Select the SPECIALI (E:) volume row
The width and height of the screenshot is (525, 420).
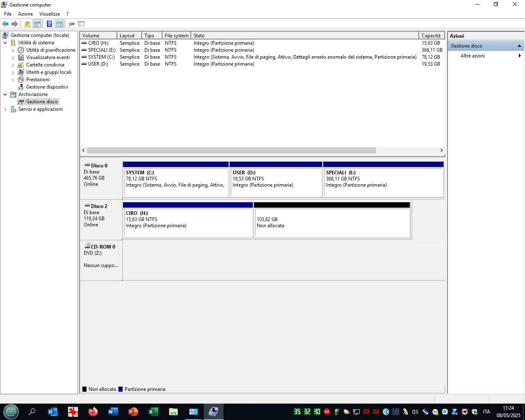click(x=262, y=50)
